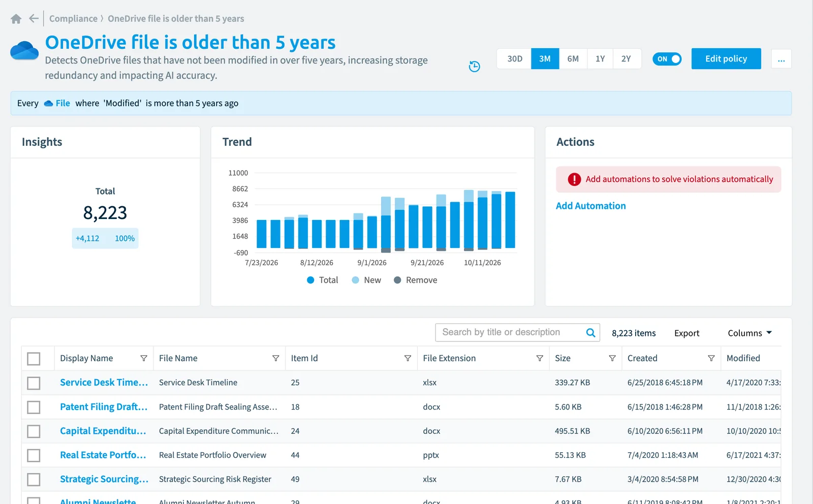Click the Export button
This screenshot has width=813, height=504.
click(x=686, y=333)
